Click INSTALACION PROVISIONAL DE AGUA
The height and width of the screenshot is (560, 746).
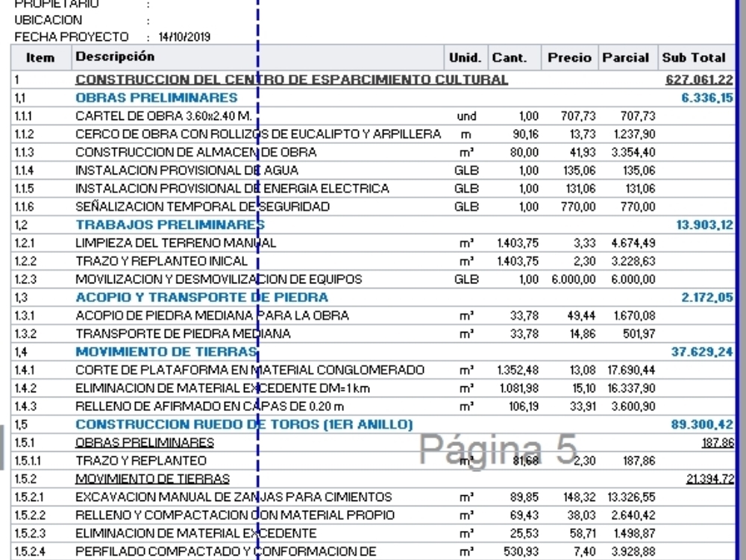point(186,170)
